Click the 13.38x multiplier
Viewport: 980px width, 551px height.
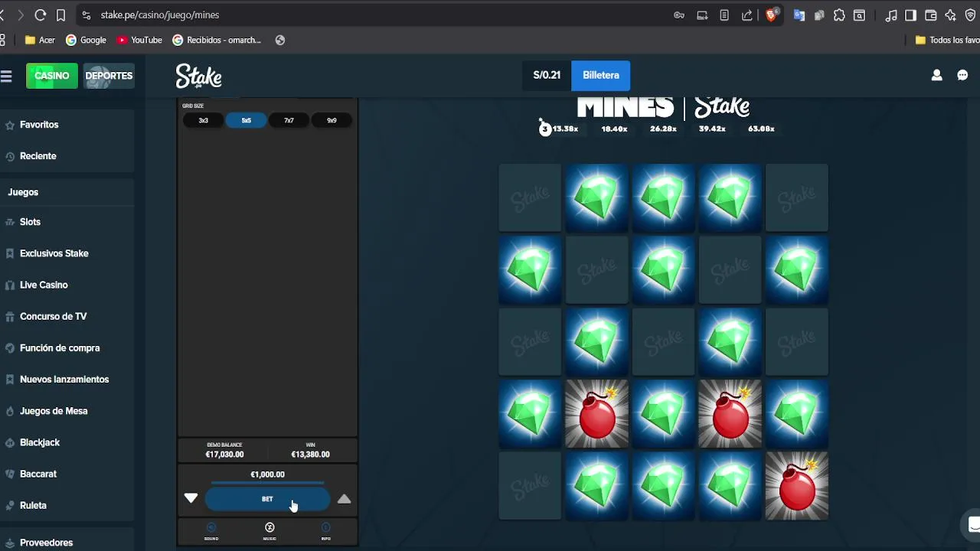[565, 129]
